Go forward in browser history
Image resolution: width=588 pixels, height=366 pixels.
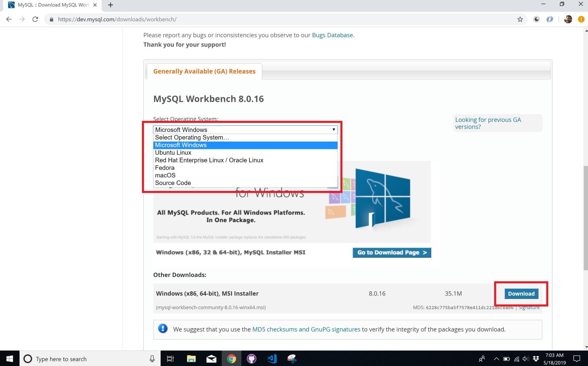click(22, 19)
